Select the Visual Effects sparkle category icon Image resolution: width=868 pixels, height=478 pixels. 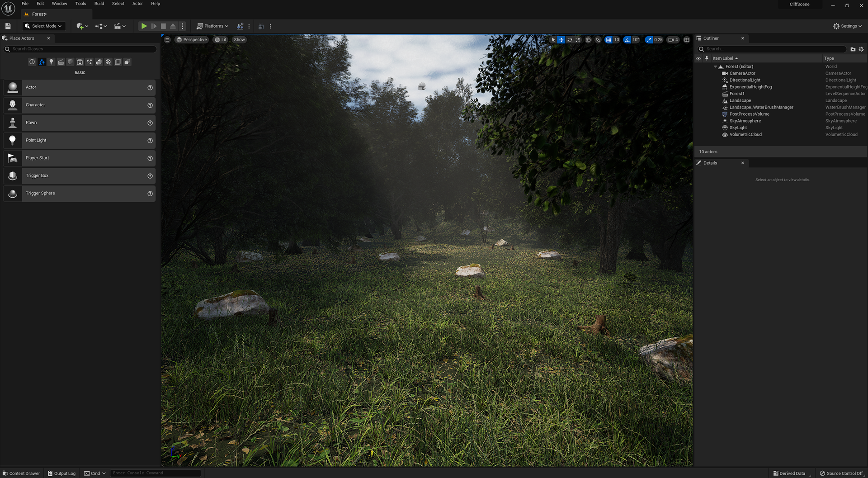pos(89,62)
